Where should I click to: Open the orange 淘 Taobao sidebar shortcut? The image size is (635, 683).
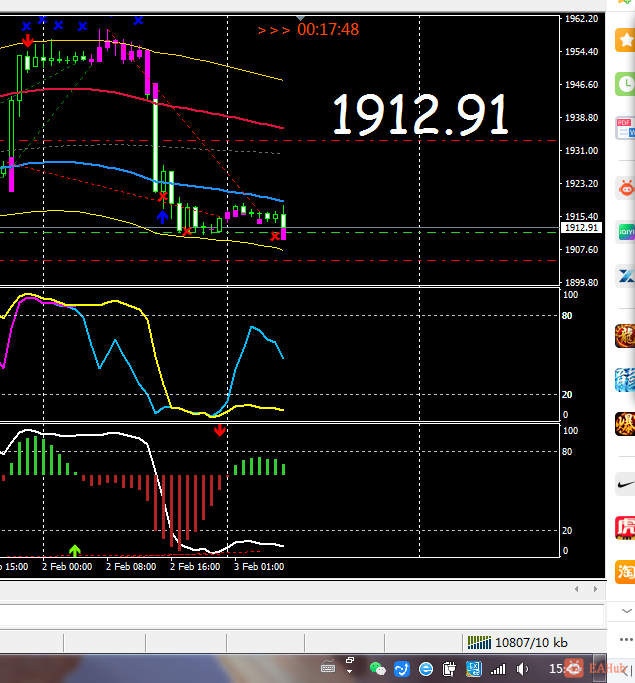[625, 571]
